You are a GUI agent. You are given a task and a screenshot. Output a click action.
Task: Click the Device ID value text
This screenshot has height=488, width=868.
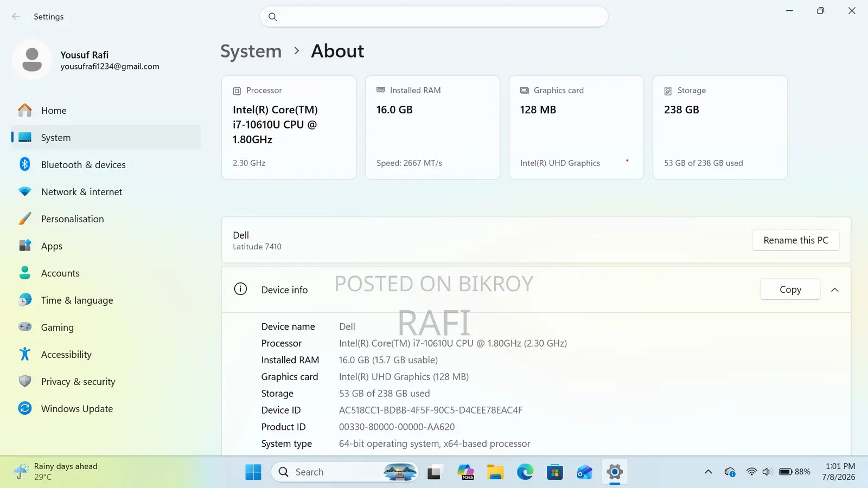pos(431,410)
